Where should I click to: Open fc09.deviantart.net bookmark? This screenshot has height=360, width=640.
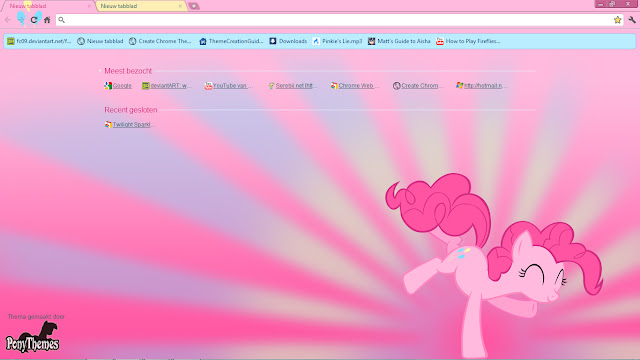tap(39, 41)
